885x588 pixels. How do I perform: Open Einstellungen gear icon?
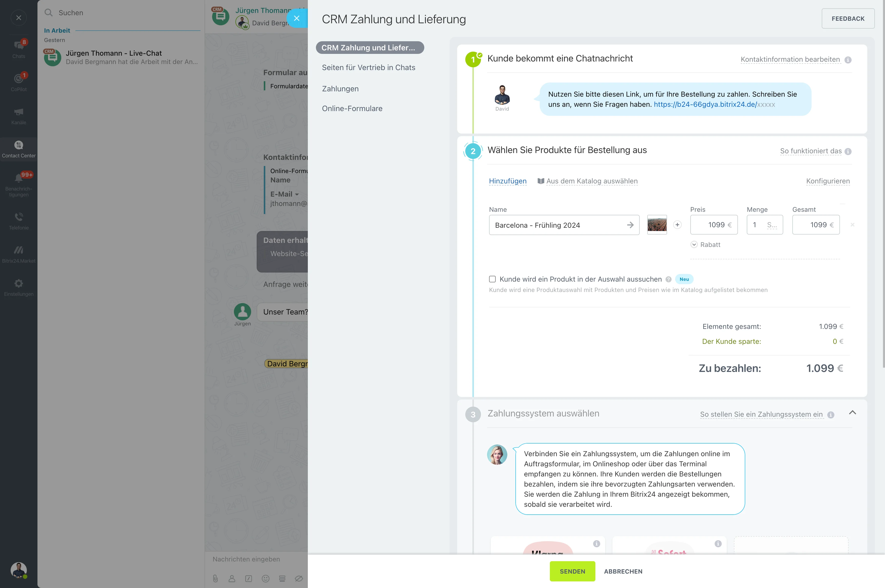coord(18,286)
